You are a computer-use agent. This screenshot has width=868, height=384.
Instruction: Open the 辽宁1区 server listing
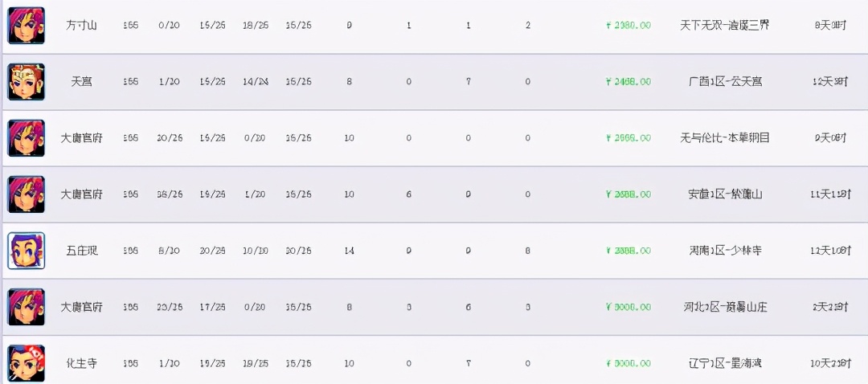[x=724, y=363]
